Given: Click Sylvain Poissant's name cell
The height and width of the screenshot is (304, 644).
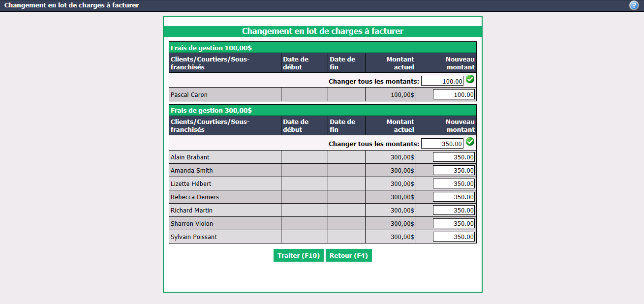Looking at the screenshot, I should tap(225, 237).
